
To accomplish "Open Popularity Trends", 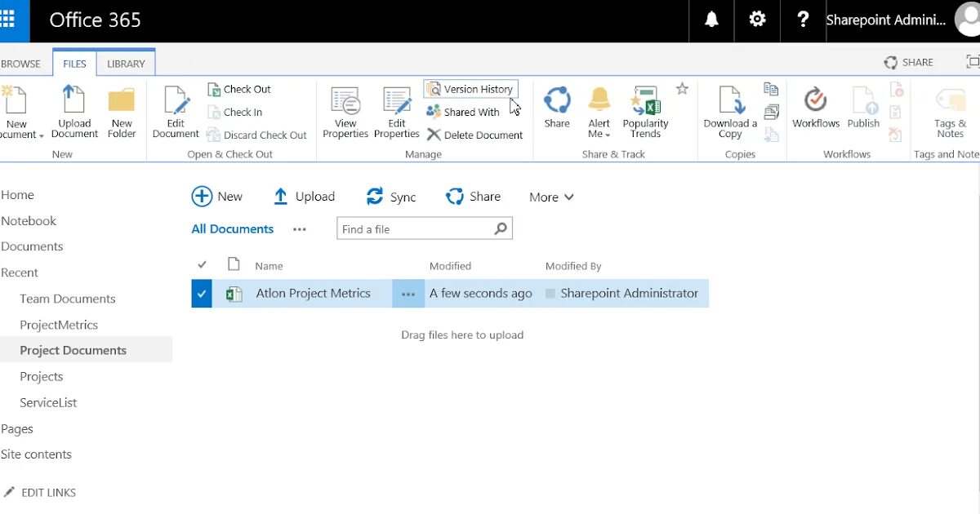I will pyautogui.click(x=645, y=113).
